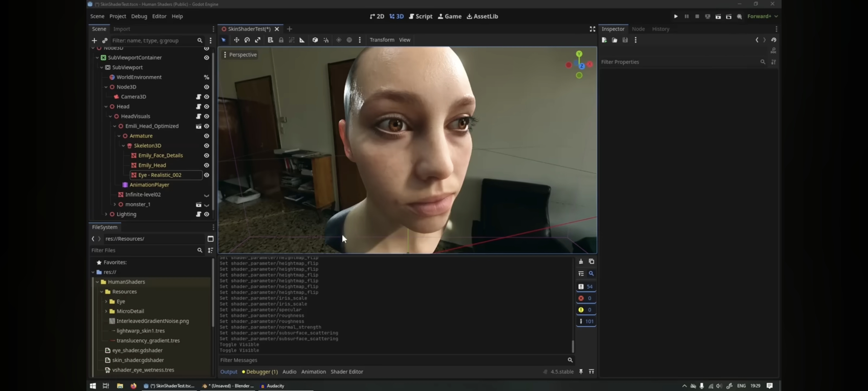Image resolution: width=868 pixels, height=391 pixels.
Task: Run the project with play button
Action: 676,16
